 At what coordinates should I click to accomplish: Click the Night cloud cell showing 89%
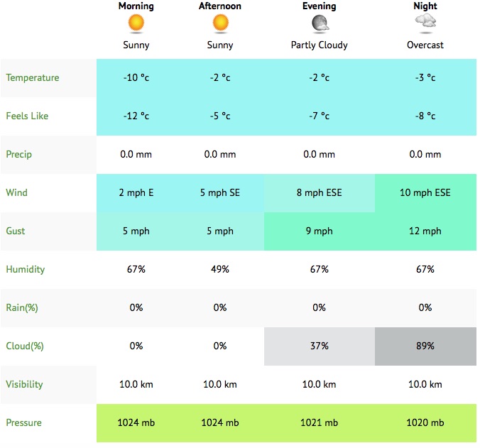click(425, 346)
